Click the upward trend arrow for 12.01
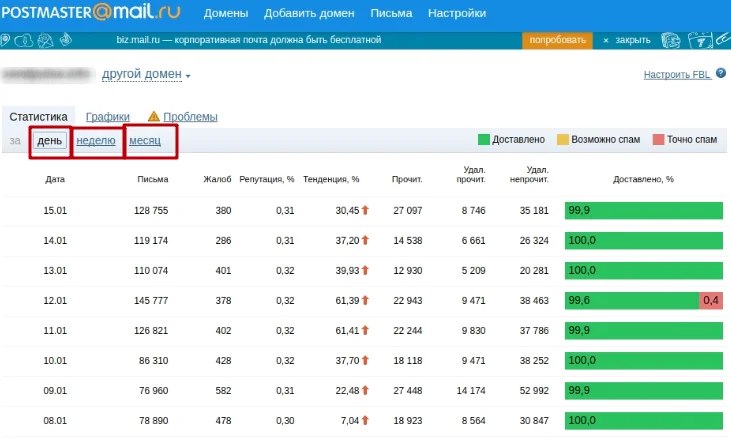The image size is (731, 439). [x=366, y=300]
